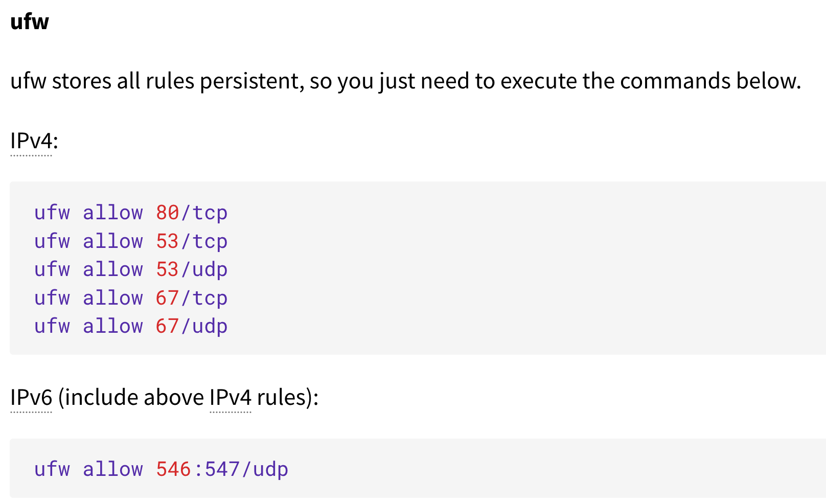Viewport: 826px width, 504px height.
Task: Click the 'ufw allow 80/tcp' command line
Action: [131, 213]
